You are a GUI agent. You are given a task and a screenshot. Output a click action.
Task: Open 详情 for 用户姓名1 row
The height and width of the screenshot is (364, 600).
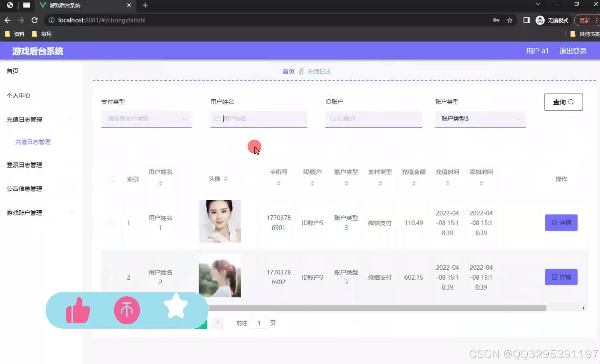(x=561, y=223)
